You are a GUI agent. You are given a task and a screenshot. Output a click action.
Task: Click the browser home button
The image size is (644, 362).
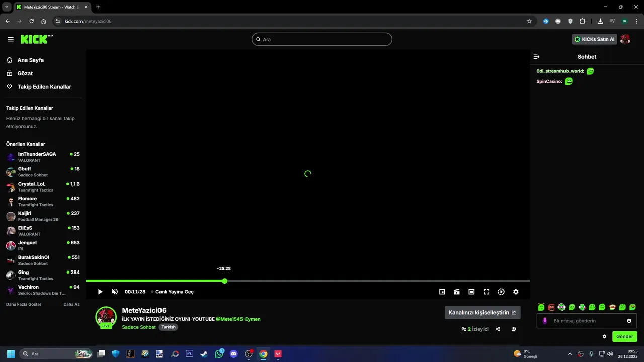point(44,21)
